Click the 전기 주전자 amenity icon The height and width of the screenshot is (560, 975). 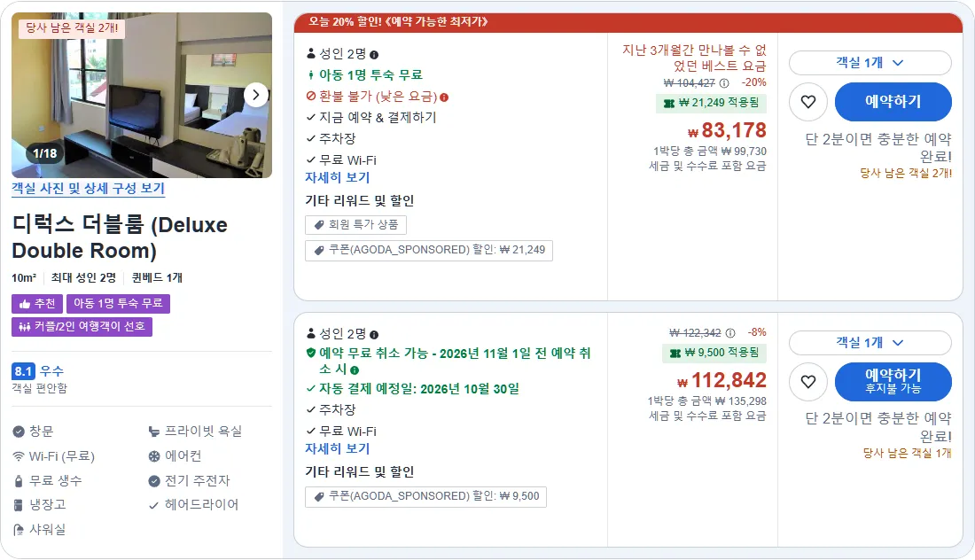(154, 481)
